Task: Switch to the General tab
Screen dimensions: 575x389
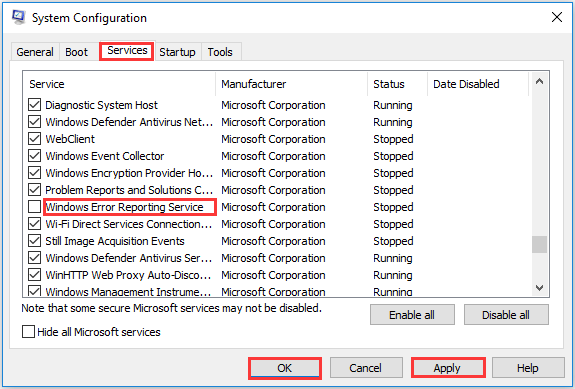Action: click(35, 52)
